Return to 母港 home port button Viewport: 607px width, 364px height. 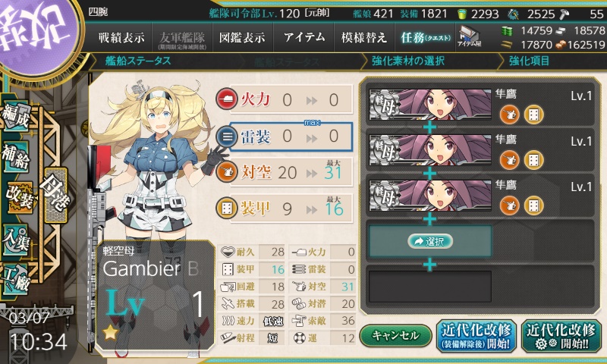pyautogui.click(x=55, y=196)
